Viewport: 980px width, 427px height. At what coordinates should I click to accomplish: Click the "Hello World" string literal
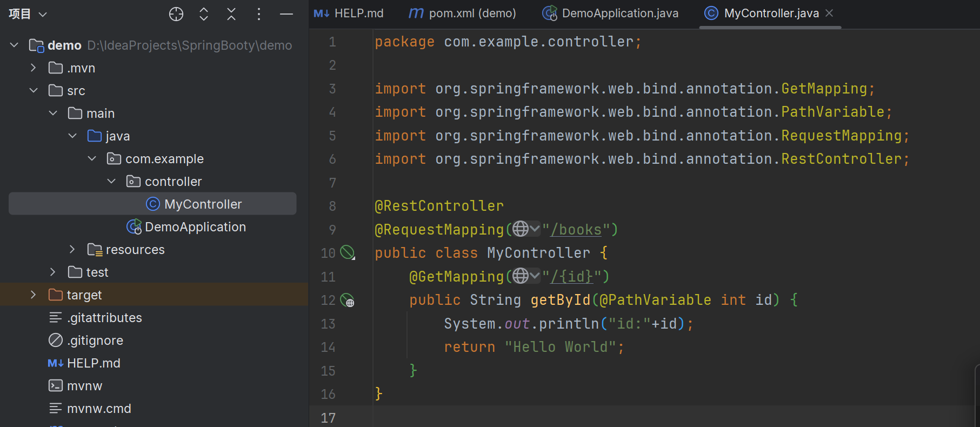(x=561, y=347)
